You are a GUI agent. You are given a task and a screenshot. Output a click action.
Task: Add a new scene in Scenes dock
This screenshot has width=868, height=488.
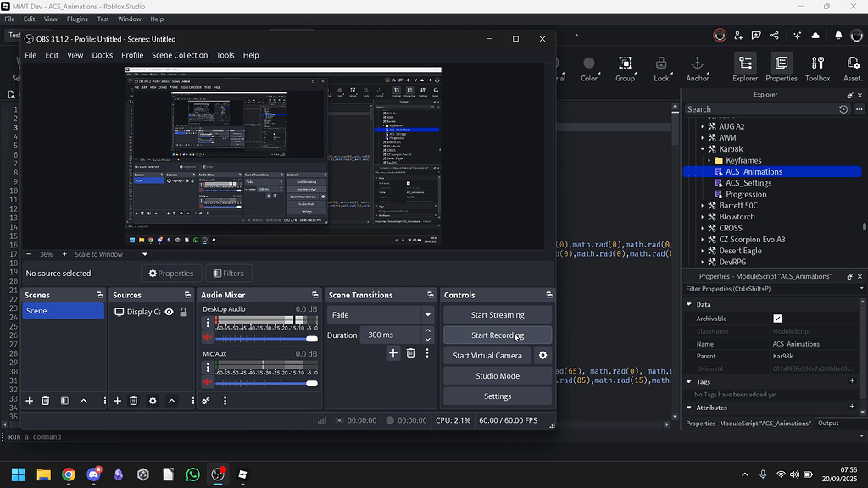pos(29,401)
